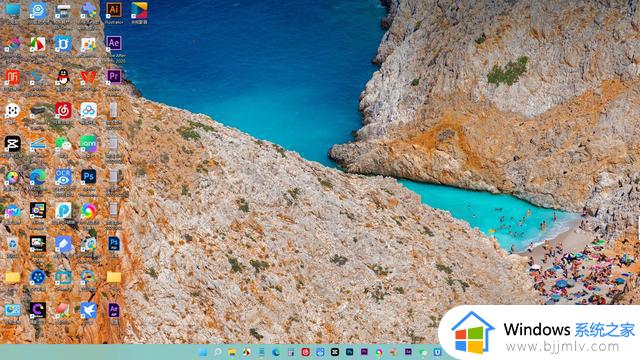
Task: Open the red NetEase Cloud Music desktop icon
Action: point(63,110)
